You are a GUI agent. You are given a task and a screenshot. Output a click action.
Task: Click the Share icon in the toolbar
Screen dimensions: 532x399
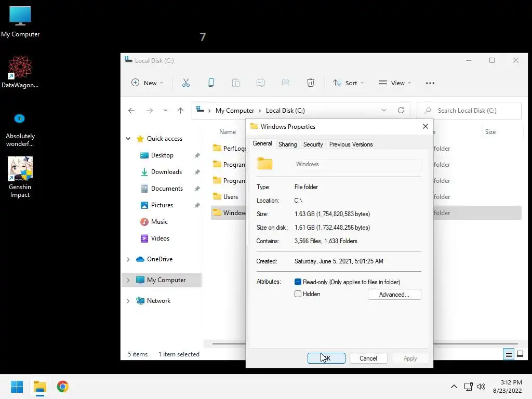[x=286, y=83]
